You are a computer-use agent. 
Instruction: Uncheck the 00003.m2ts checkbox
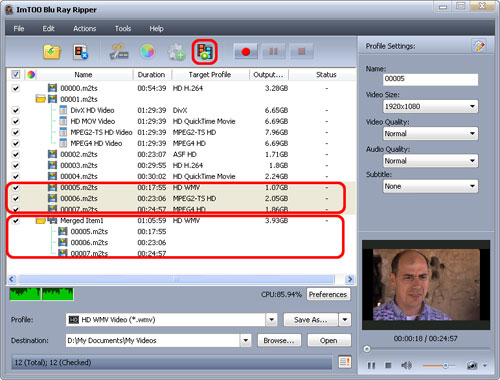[x=16, y=165]
